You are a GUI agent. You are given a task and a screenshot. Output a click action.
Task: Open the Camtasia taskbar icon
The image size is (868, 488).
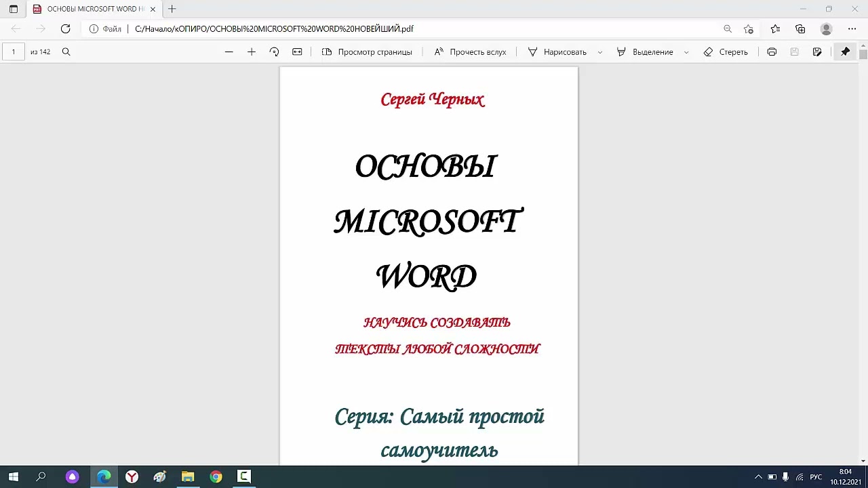(x=243, y=477)
